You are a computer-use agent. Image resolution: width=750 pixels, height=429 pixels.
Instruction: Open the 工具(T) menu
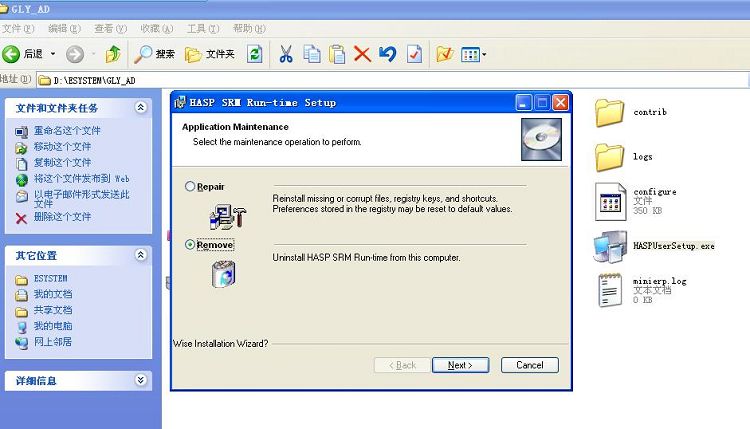tap(203, 28)
